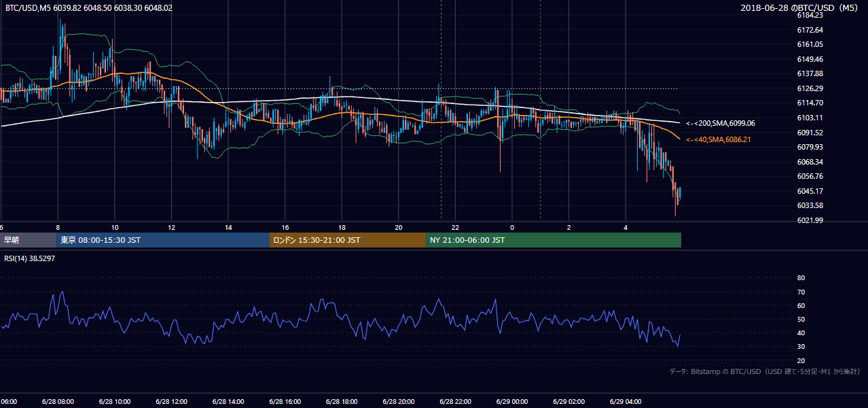This screenshot has width=868, height=408.
Task: Click the RSI(14) 38.5297 indicator label
Action: point(30,259)
